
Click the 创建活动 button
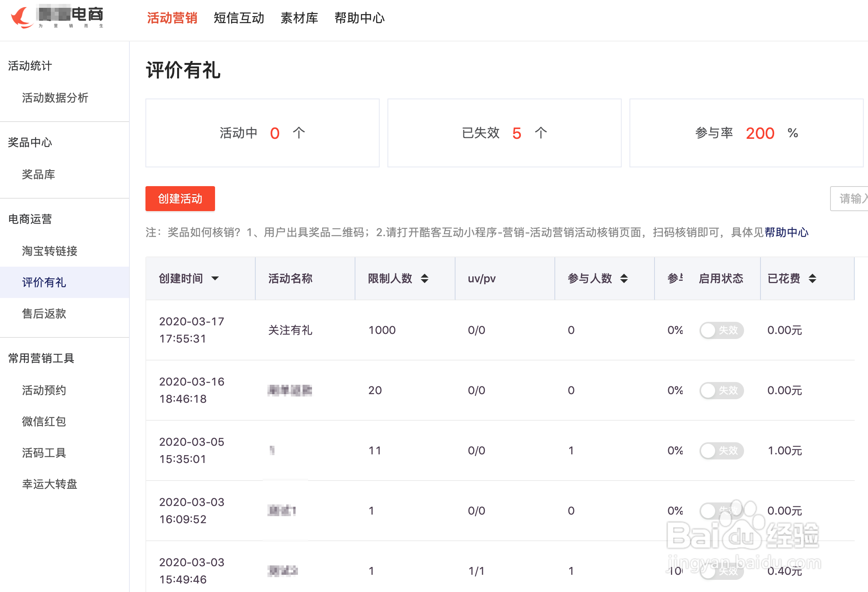180,199
